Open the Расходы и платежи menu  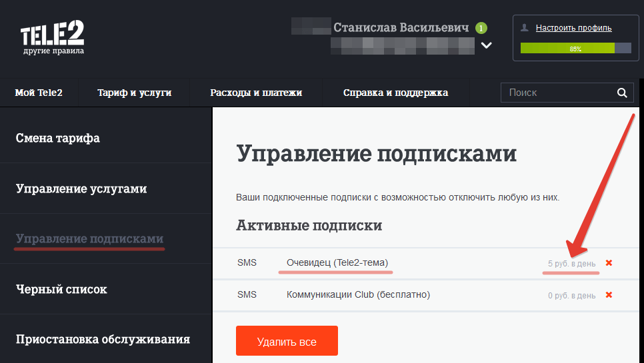(256, 93)
